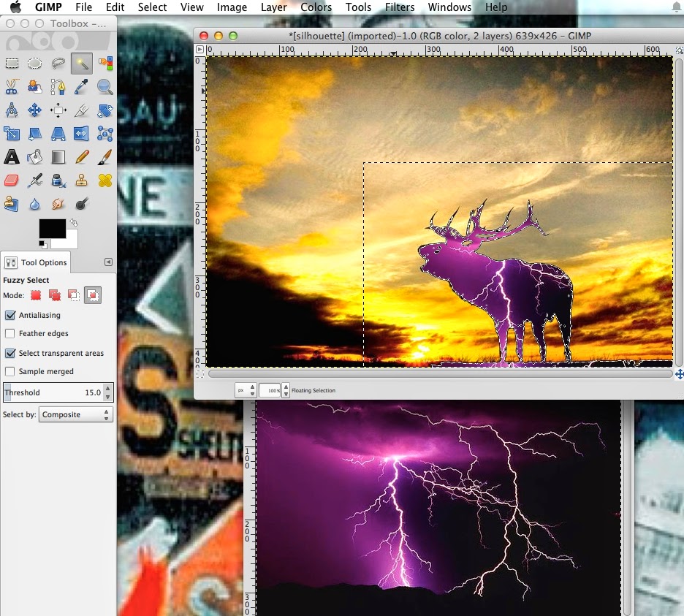
Task: Select the Ellipse Select tool
Action: [35, 64]
